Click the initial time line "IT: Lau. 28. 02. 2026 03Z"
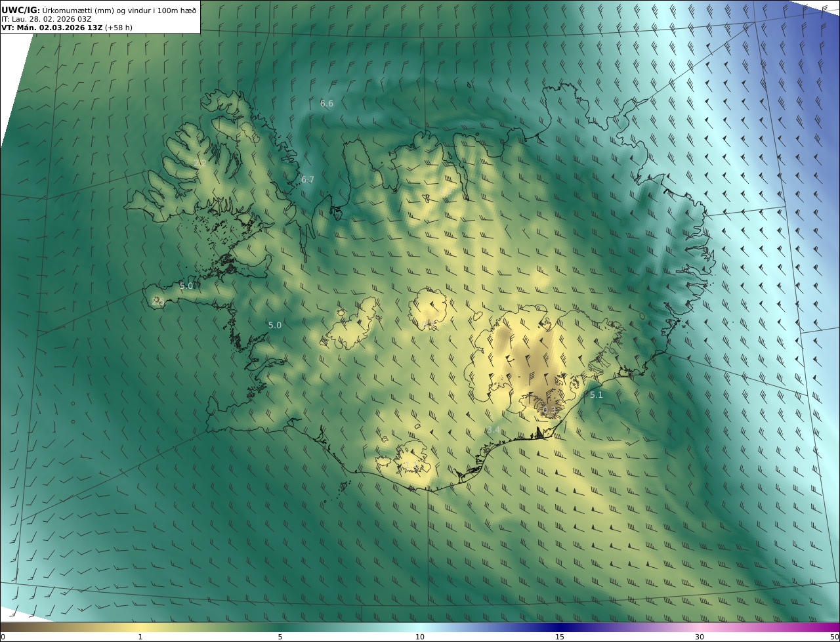 47,19
